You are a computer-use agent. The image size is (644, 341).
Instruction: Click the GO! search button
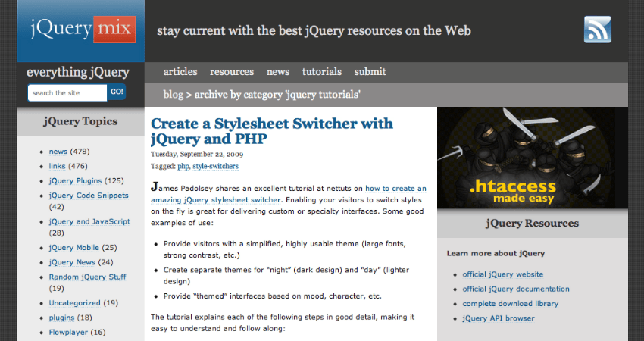coord(117,92)
